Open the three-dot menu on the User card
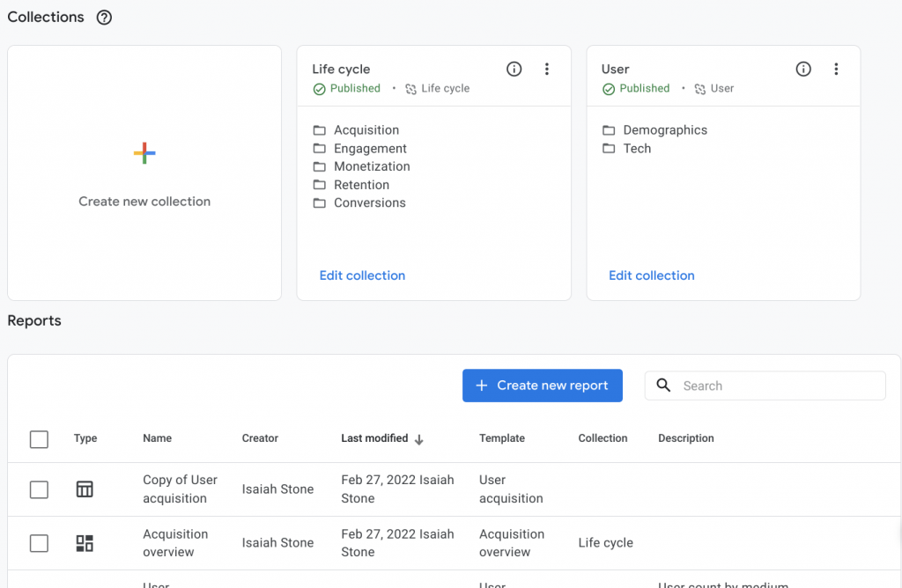This screenshot has height=588, width=902. tap(836, 69)
